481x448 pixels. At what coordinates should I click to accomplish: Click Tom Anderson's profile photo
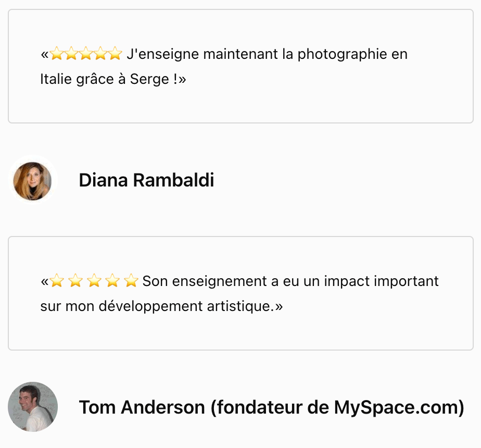(32, 406)
